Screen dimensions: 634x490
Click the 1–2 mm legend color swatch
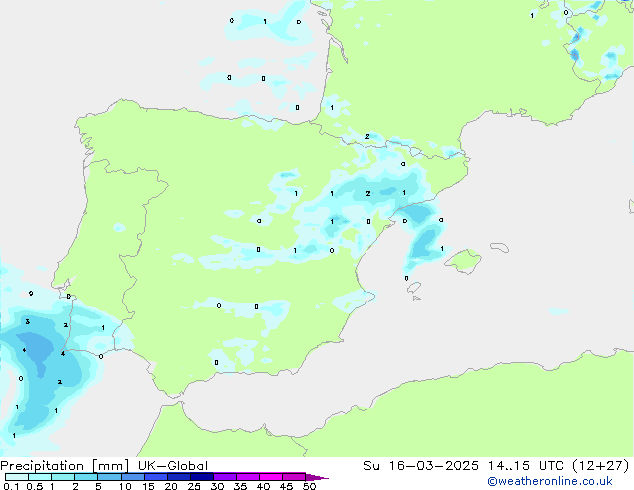63,477
